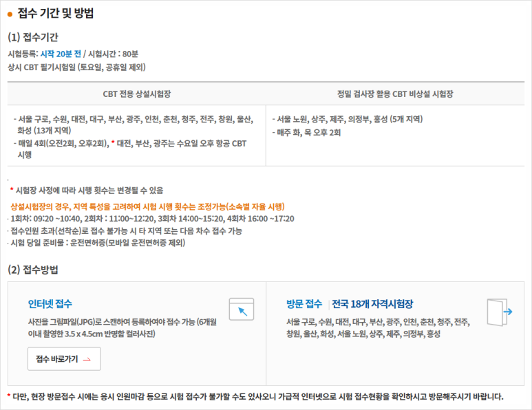Click the 서울 구로, 수원, 대전 list under 상설시험장

click(134, 125)
